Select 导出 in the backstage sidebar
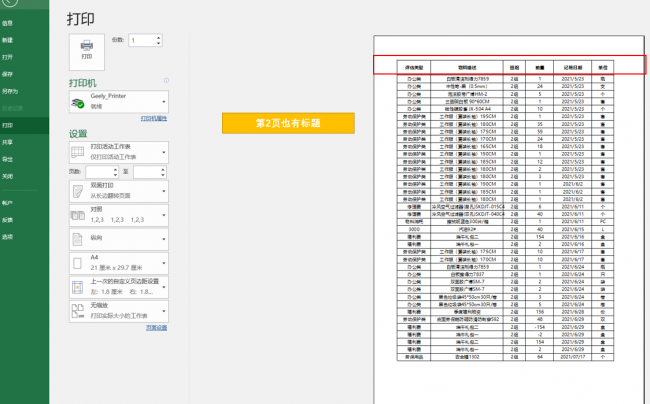Viewport: 650px width, 404px height. coord(7,159)
